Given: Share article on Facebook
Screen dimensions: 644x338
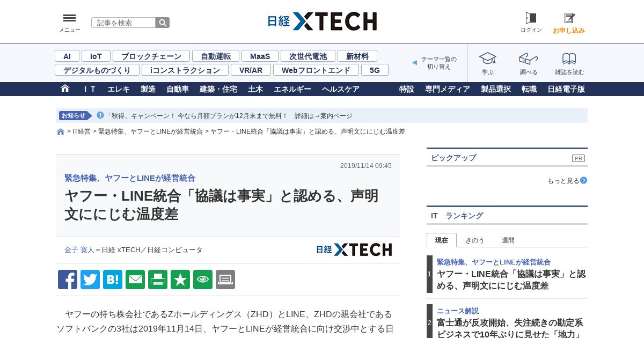Looking at the screenshot, I should 68,280.
